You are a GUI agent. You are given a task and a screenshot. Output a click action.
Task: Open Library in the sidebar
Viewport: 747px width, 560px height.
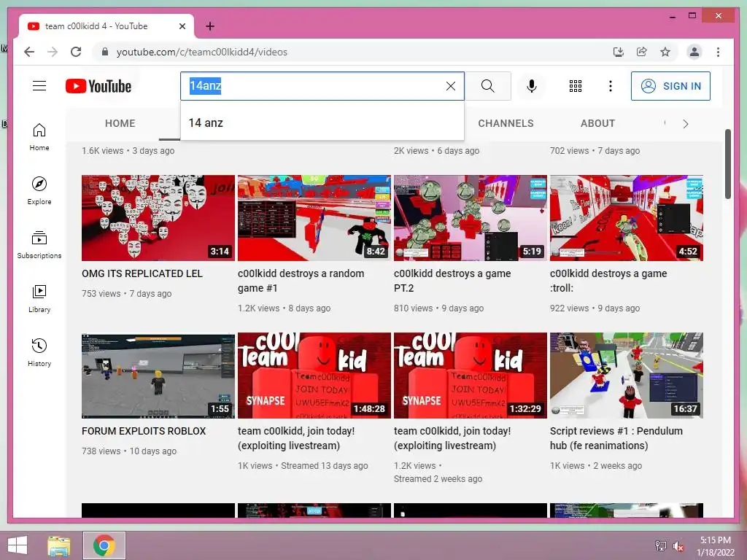(x=39, y=299)
